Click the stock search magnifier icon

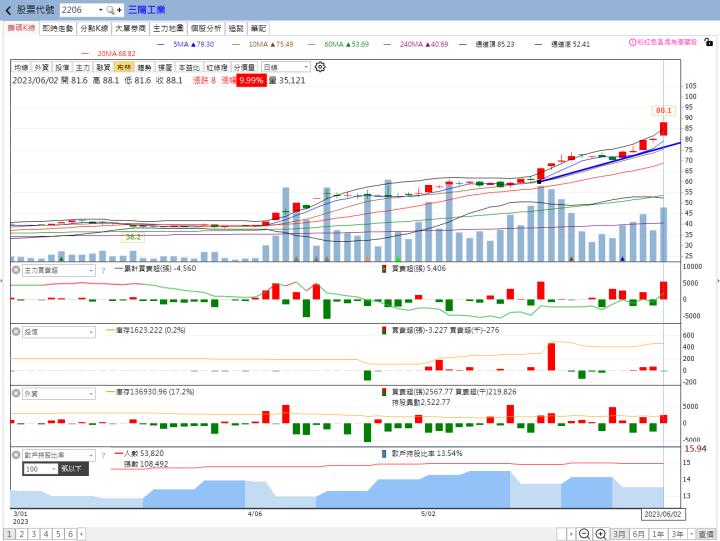point(111,9)
